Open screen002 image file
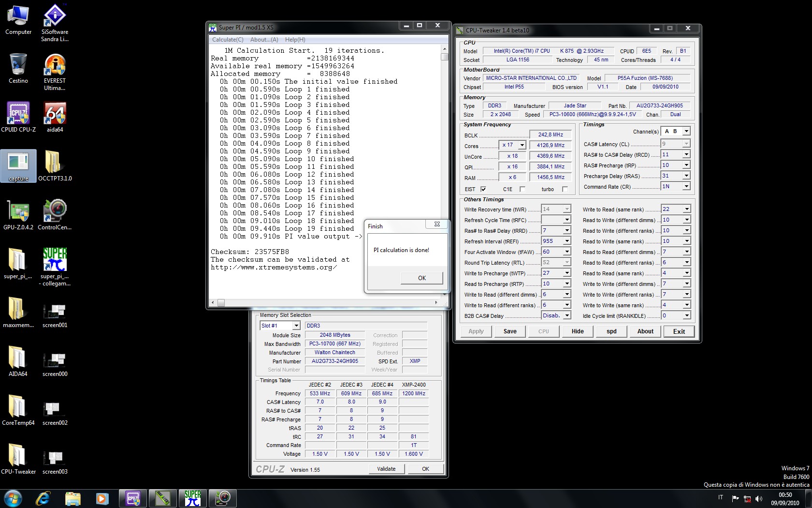Screen dimensions: 812x508 pyautogui.click(x=55, y=413)
